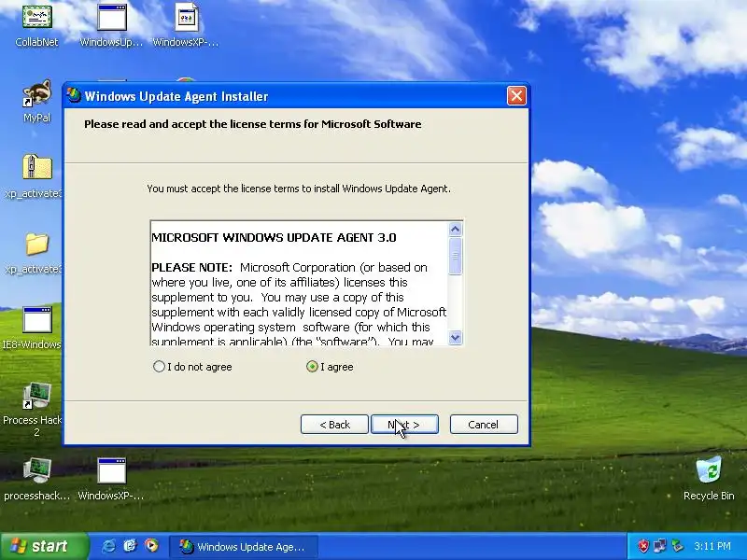The height and width of the screenshot is (560, 747).
Task: Launch Internet Explorer from Quick Launch
Action: tap(108, 546)
